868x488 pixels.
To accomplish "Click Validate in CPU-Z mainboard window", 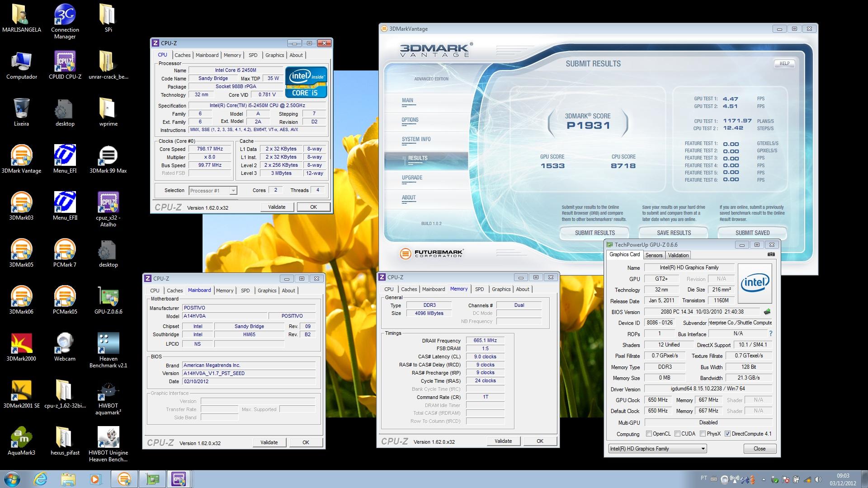I will tap(269, 442).
